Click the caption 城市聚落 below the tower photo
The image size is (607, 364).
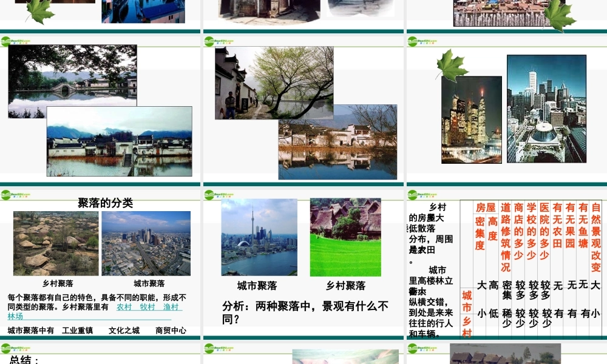pos(257,286)
